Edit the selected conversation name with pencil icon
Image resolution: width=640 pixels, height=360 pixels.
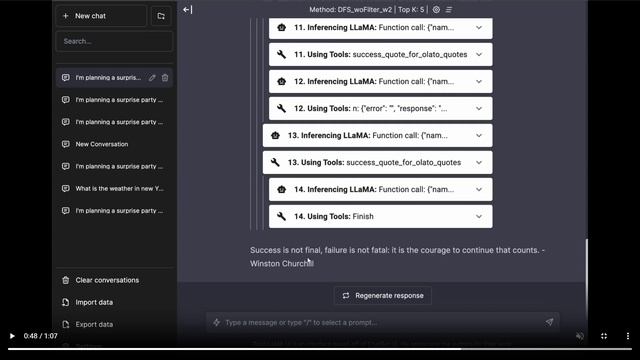[152, 78]
